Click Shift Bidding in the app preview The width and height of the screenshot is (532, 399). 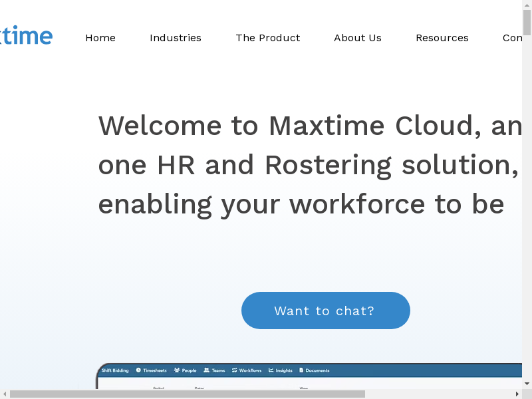coord(115,370)
